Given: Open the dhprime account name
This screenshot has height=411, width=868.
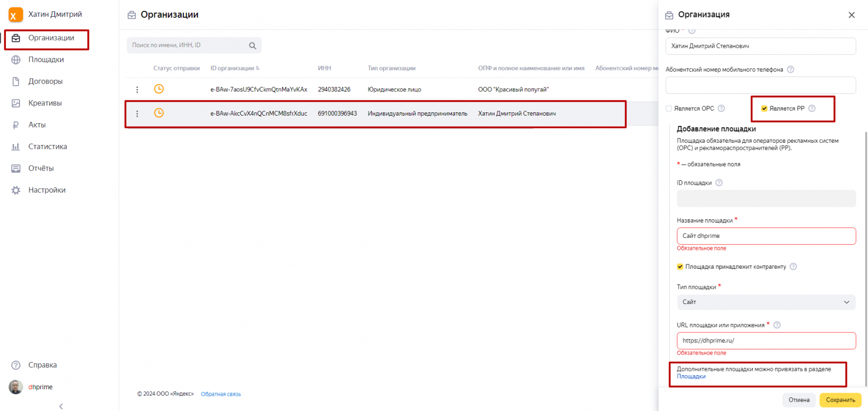Looking at the screenshot, I should pos(41,387).
